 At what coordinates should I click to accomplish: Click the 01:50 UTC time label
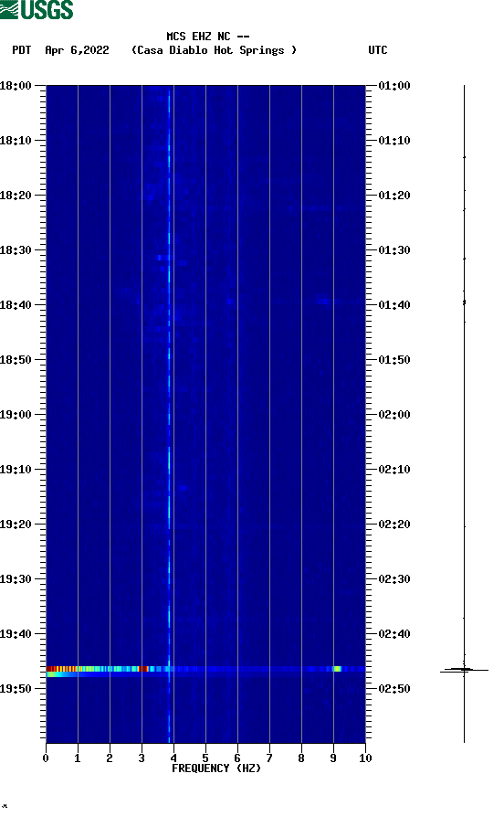394,360
